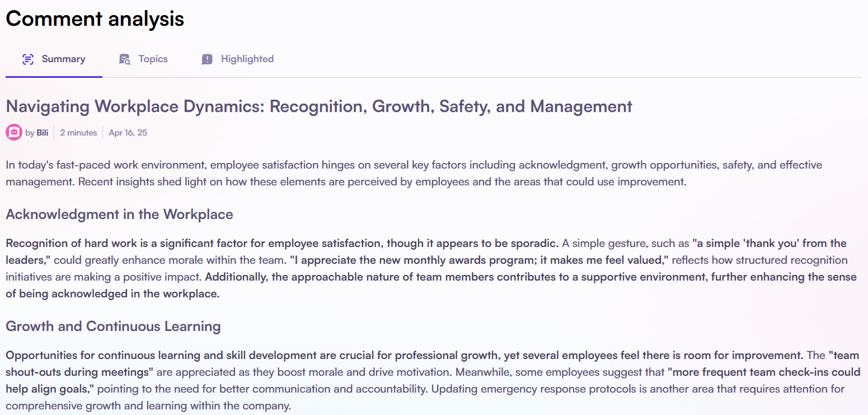Click the bold 'Recognition of hard work' sentence

click(x=282, y=244)
